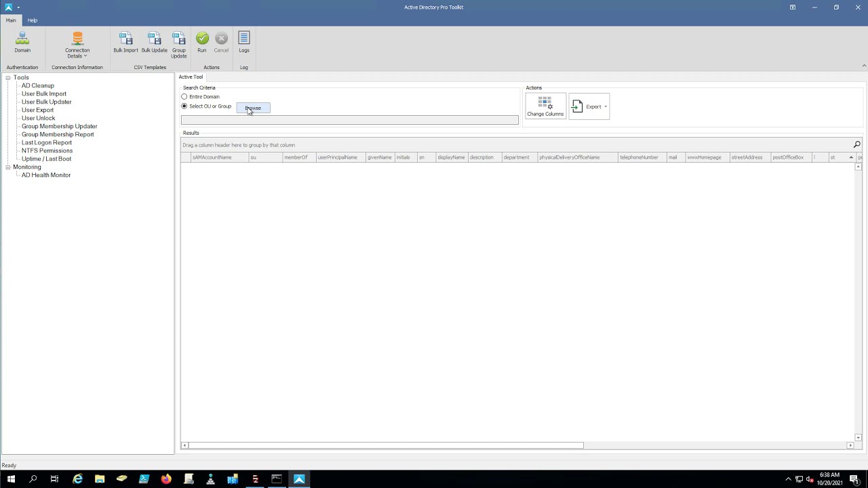Viewport: 868px width, 488px height.
Task: Click the results search magnifier icon
Action: click(856, 144)
